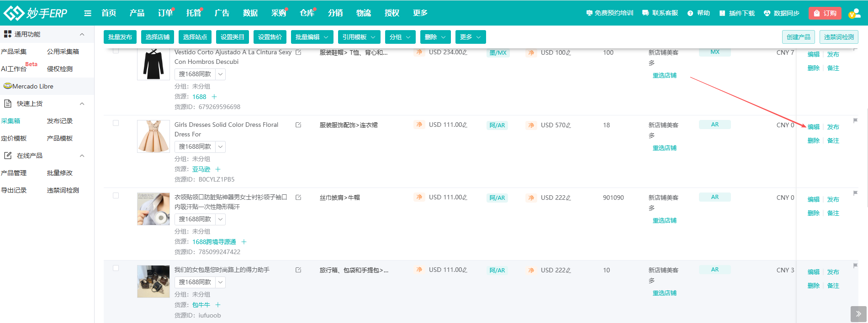Click the double-arrow expand icon at bottom right
868x323 pixels.
(x=858, y=314)
